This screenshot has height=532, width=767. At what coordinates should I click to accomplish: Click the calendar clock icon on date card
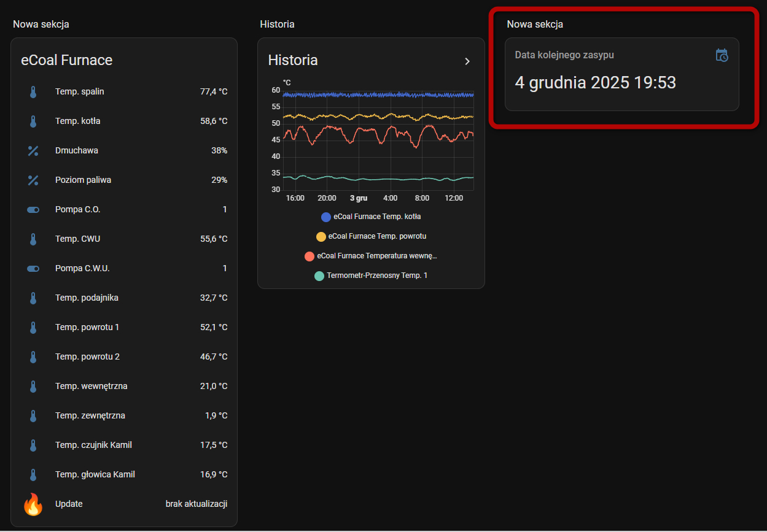tap(722, 55)
